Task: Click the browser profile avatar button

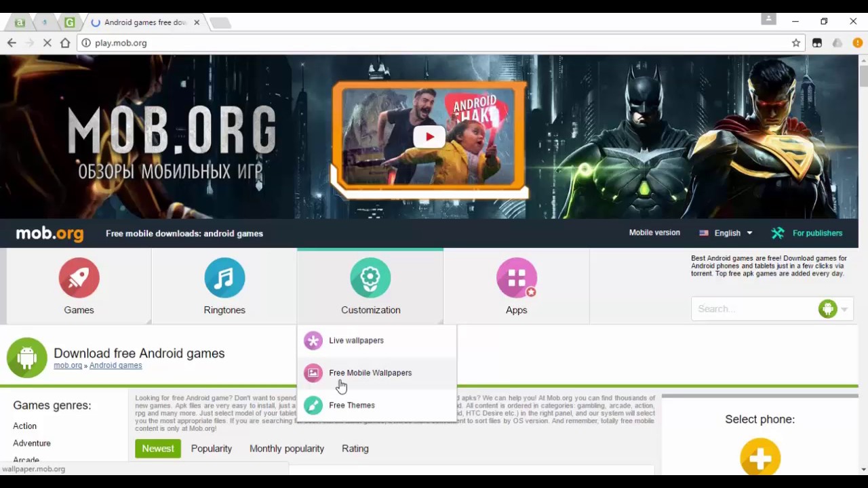Action: tap(768, 19)
